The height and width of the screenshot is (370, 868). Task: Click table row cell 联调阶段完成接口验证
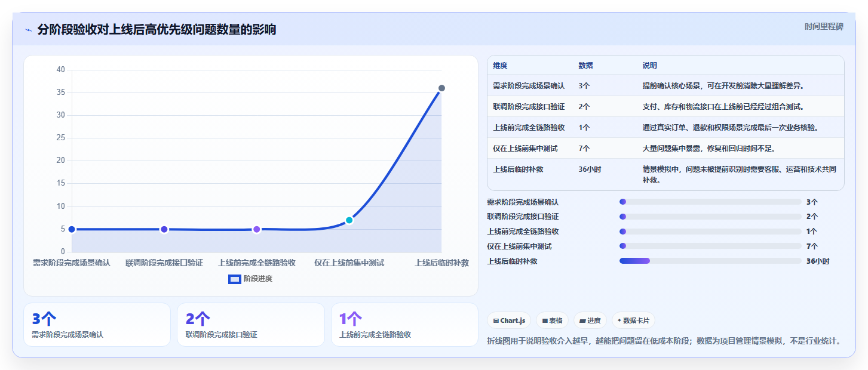click(529, 107)
